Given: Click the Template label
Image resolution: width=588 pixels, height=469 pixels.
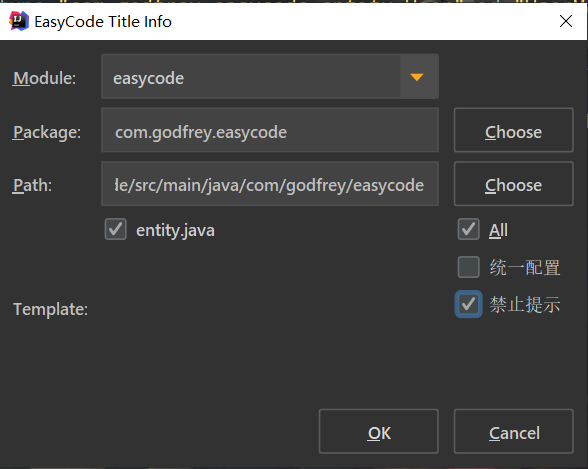Looking at the screenshot, I should pyautogui.click(x=51, y=309).
